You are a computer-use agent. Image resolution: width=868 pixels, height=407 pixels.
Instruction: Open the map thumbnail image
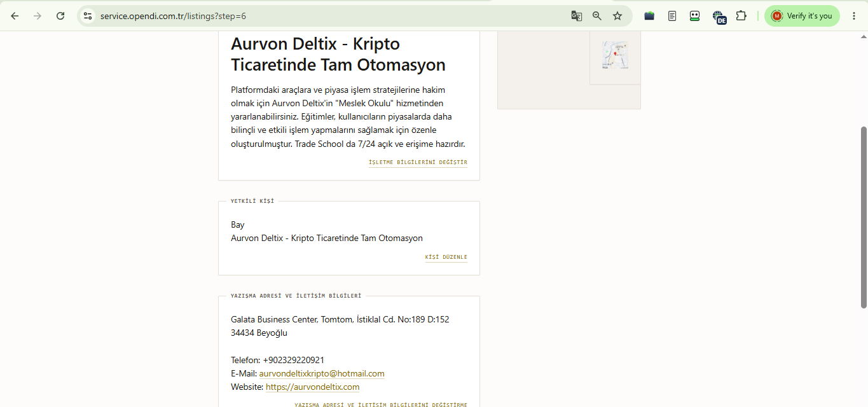pos(615,55)
